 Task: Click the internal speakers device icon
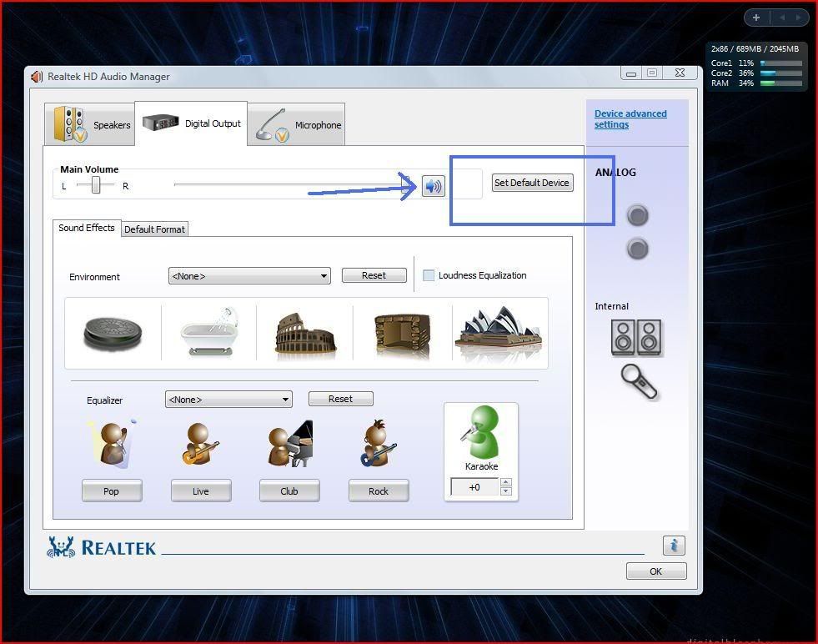pyautogui.click(x=636, y=338)
